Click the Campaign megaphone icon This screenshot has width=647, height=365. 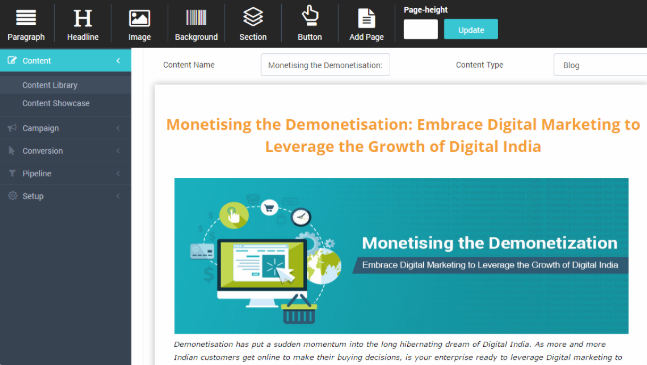(x=12, y=128)
